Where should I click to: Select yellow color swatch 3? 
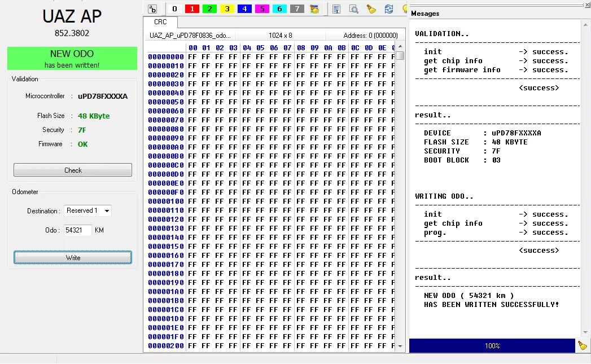pyautogui.click(x=227, y=8)
